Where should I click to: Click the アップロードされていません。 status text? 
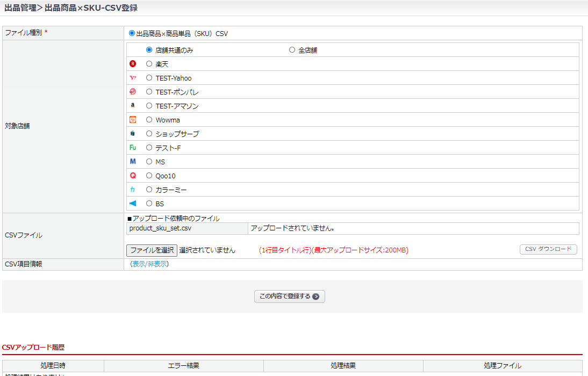point(293,228)
